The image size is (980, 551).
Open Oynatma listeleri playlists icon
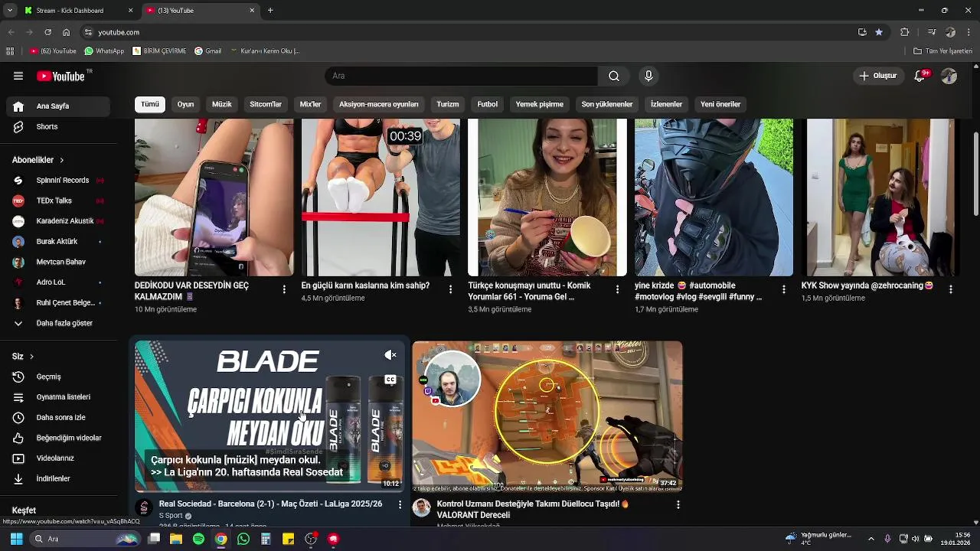(18, 397)
